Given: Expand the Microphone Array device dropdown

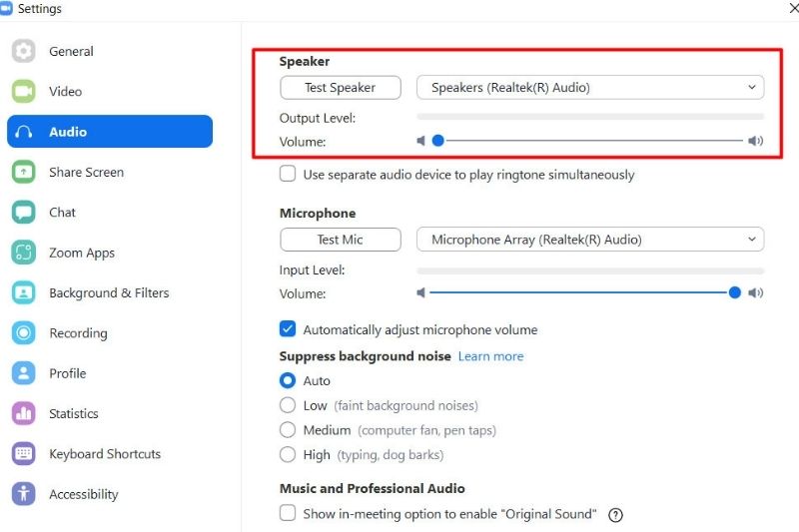Looking at the screenshot, I should (589, 240).
